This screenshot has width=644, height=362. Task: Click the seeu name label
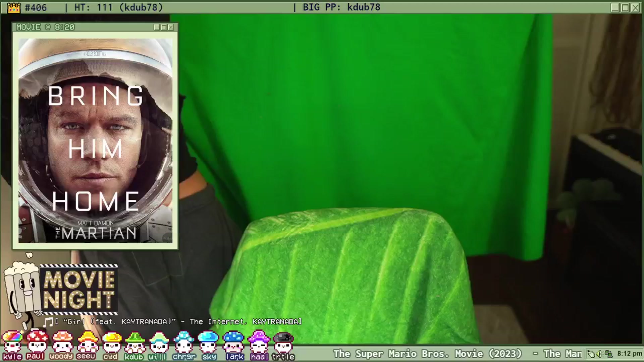86,356
